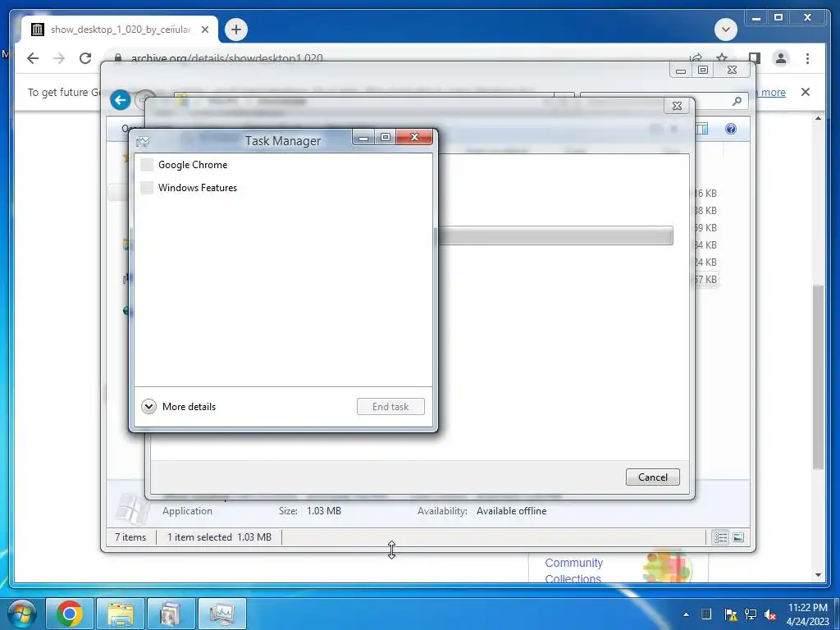Click the Explorer search magnifier icon
The width and height of the screenshot is (840, 630).
tap(737, 101)
